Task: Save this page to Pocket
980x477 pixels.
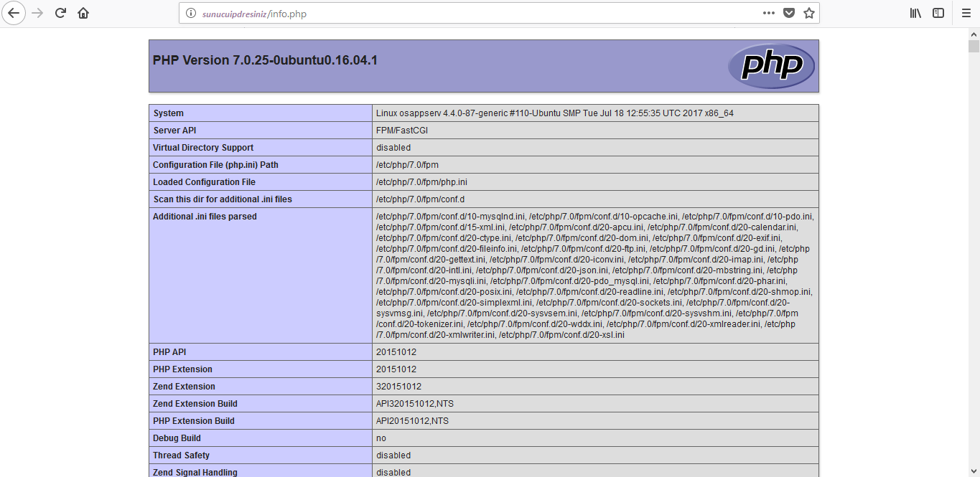Action: 788,13
